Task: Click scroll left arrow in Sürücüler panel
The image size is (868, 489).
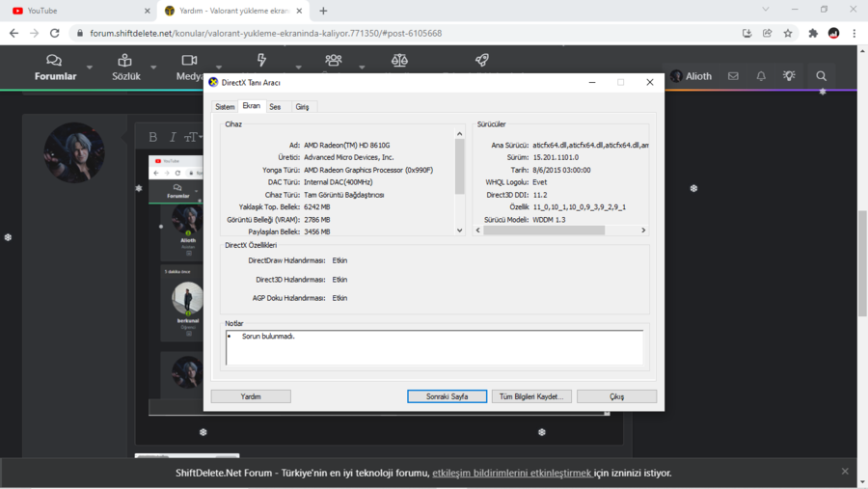Action: 478,230
